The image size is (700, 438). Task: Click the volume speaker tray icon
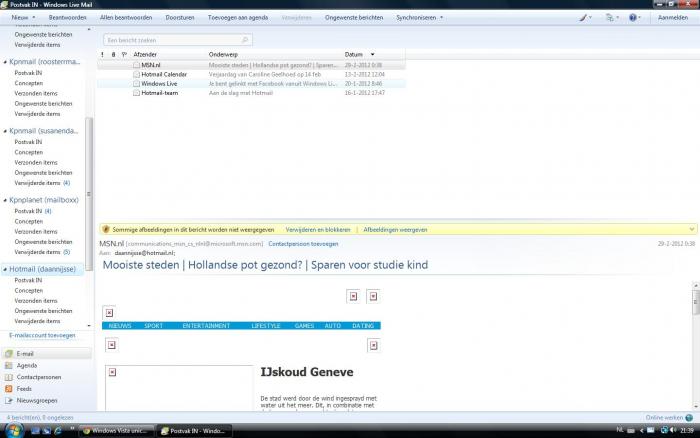(673, 430)
